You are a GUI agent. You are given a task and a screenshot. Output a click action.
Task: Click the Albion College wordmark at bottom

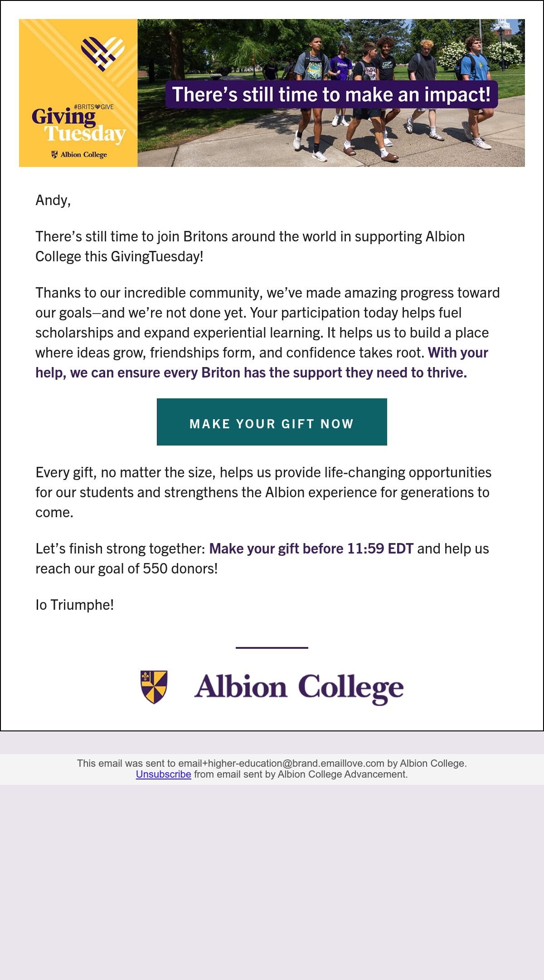point(299,688)
